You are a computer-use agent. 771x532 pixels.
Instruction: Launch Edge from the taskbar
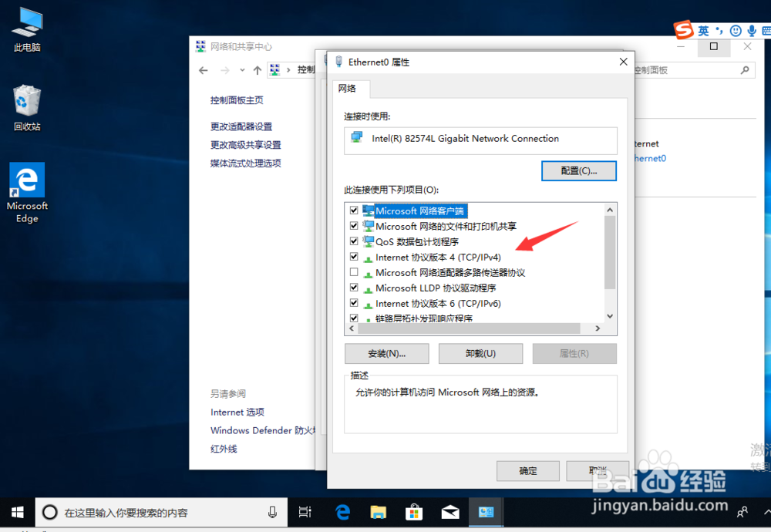[x=342, y=512]
